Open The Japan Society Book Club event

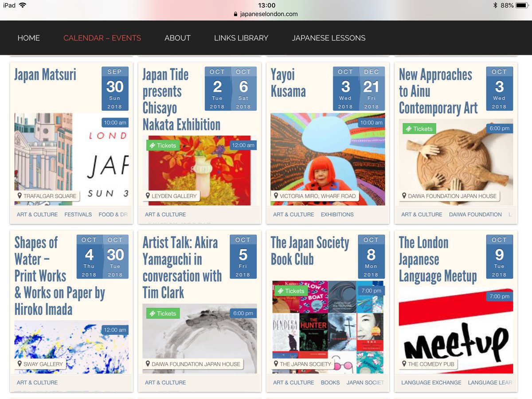pos(310,251)
